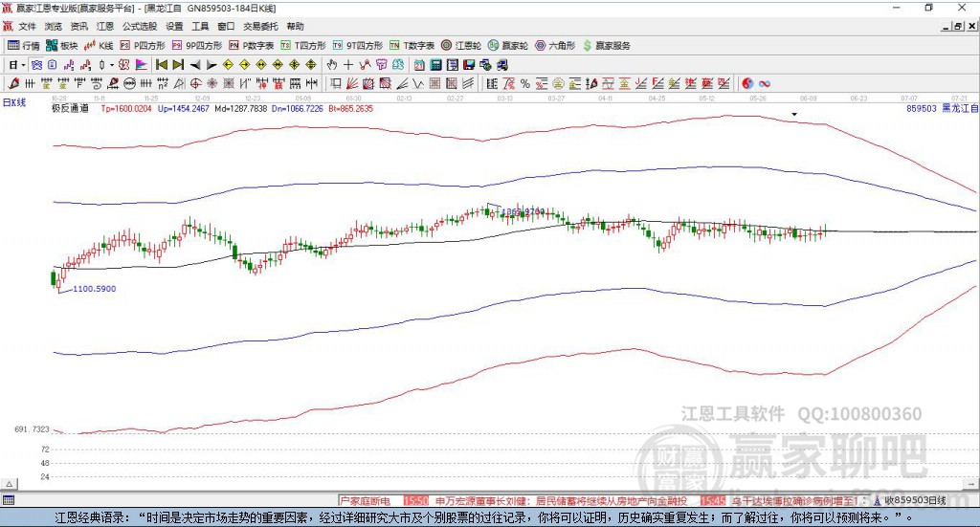Click the keyboard icon in status bar
This screenshot has height=527, width=980.
click(x=8, y=500)
